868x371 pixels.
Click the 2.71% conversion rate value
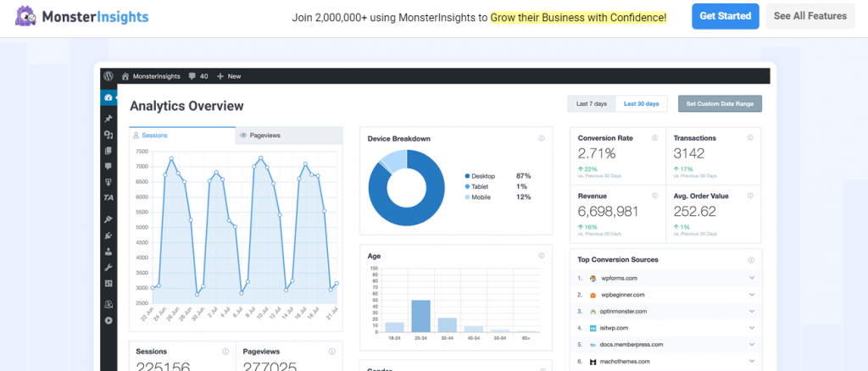point(597,153)
